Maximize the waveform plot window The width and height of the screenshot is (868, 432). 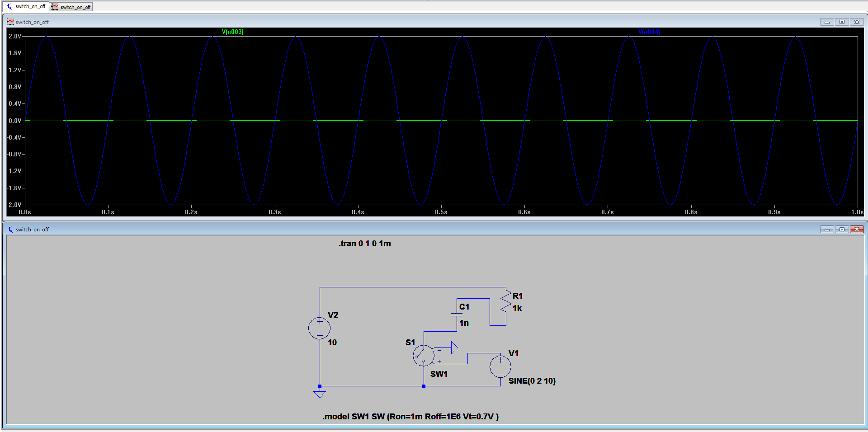[x=842, y=22]
